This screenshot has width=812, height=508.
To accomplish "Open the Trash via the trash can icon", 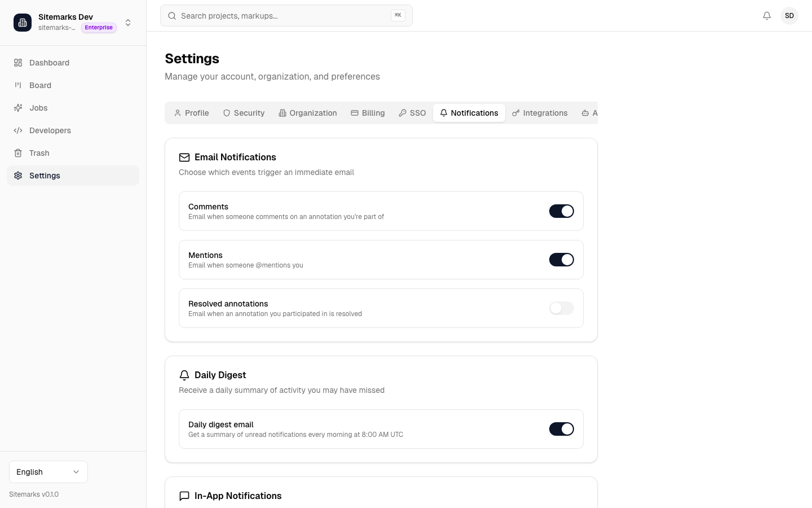I will coord(18,153).
